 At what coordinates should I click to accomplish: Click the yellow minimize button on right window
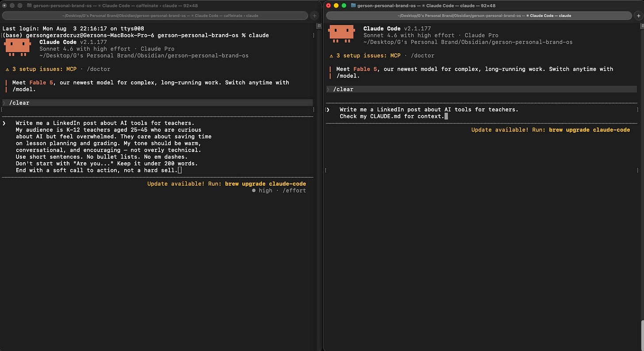coord(336,5)
